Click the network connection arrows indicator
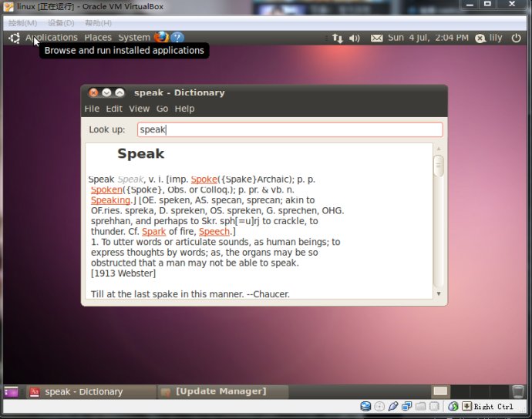This screenshot has height=419, width=532. (337, 38)
